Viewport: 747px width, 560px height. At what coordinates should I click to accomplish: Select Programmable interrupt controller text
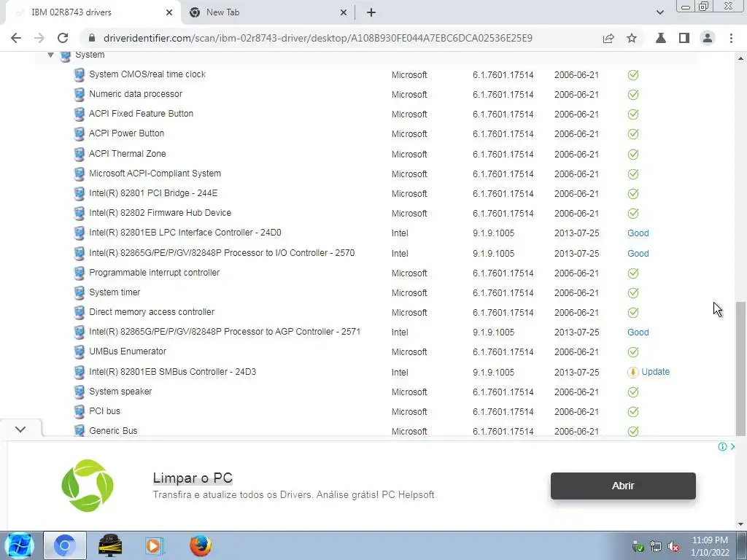click(x=155, y=273)
